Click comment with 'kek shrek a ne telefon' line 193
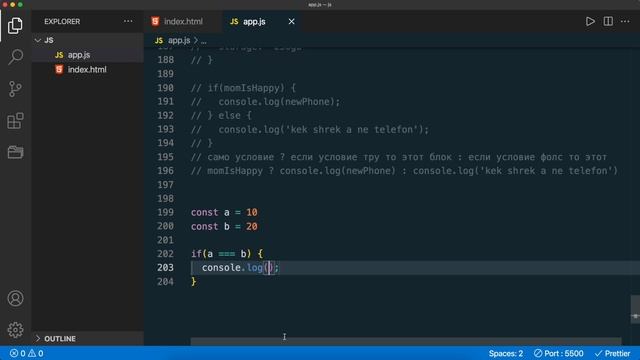 pyautogui.click(x=310, y=129)
